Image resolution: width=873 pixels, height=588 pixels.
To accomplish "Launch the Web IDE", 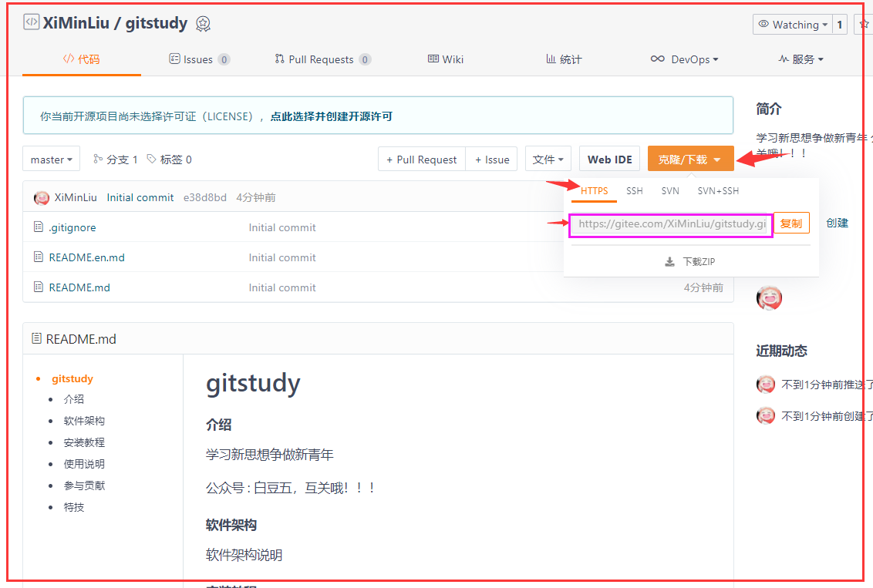I will tap(610, 159).
